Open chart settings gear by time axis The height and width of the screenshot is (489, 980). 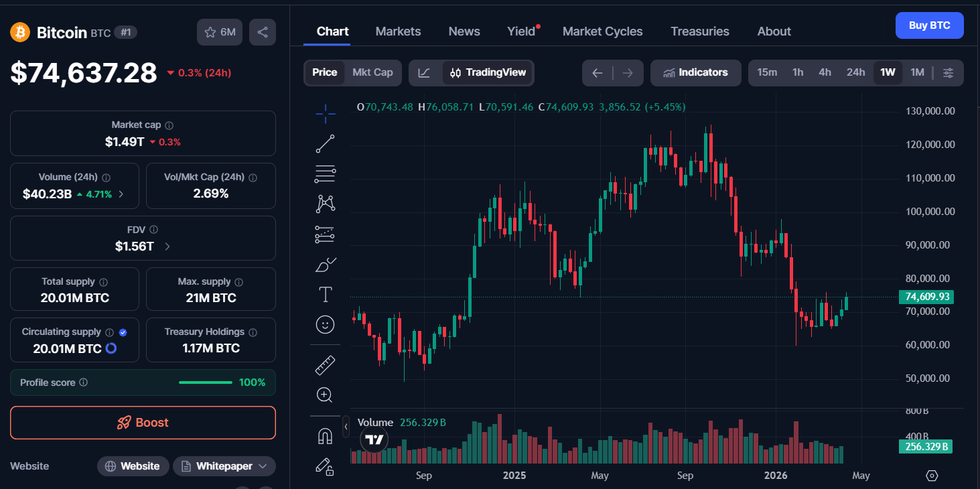pos(932,476)
